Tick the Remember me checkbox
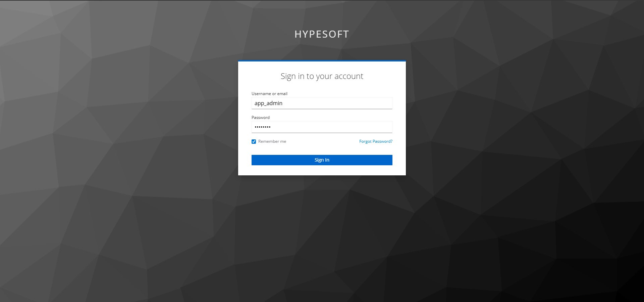Screen dimensions: 644x302 [x=254, y=141]
